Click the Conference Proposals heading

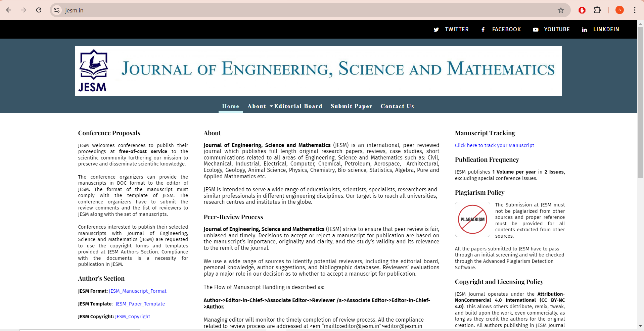tap(109, 133)
